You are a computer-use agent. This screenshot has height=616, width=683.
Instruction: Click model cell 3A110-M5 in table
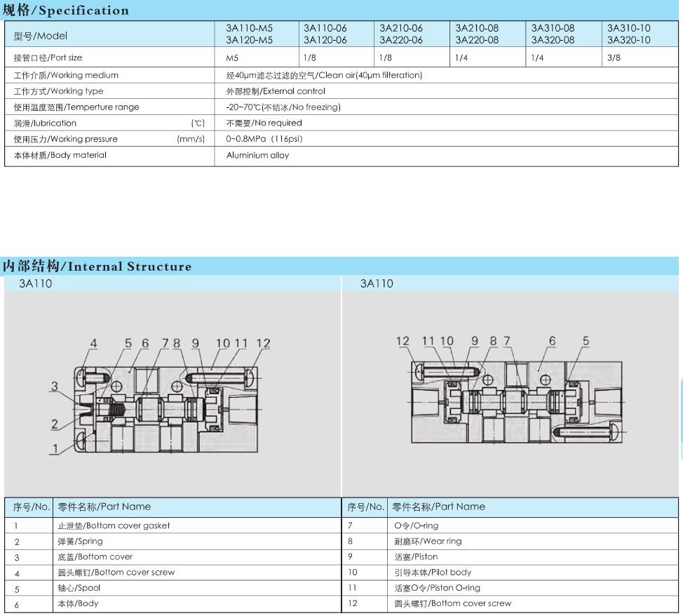point(249,28)
